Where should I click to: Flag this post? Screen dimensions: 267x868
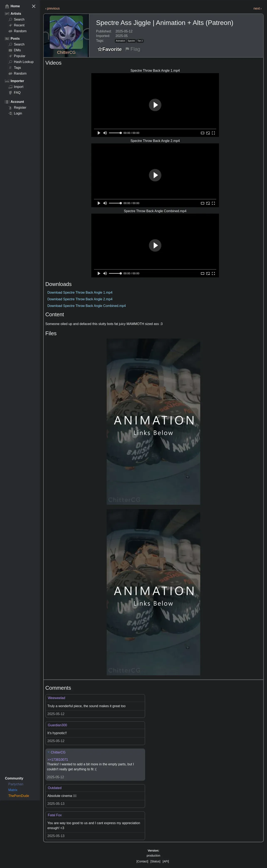(133, 49)
